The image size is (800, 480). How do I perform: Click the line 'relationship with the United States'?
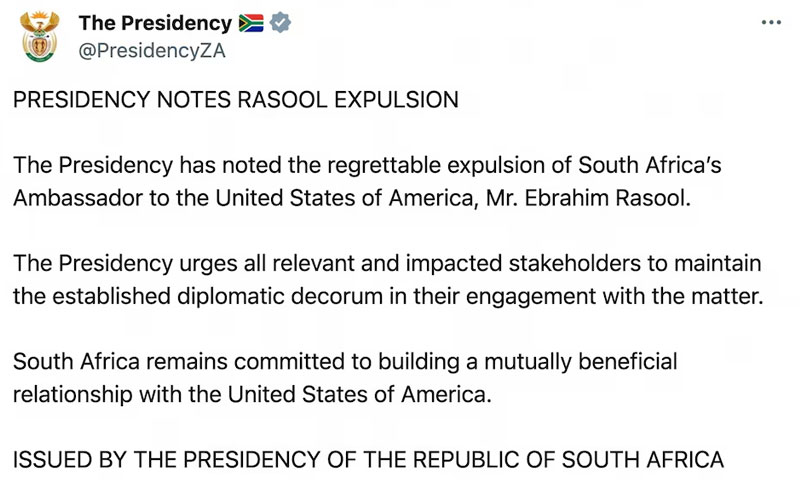(252, 394)
